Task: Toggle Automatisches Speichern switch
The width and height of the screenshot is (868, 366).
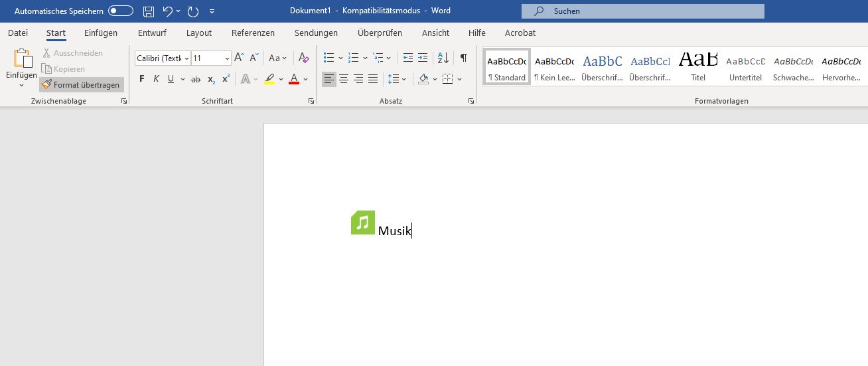Action: coord(121,11)
